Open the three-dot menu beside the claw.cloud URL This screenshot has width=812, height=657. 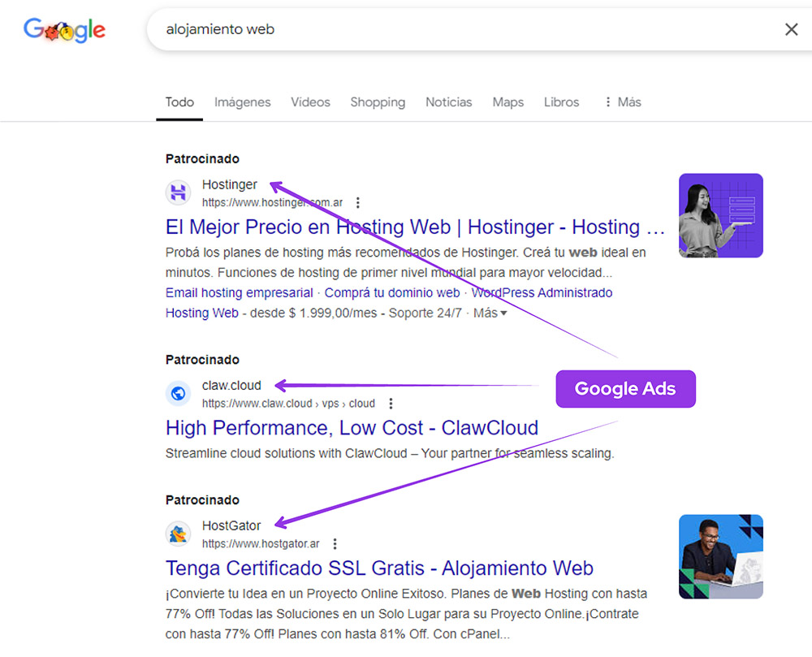[x=391, y=404]
